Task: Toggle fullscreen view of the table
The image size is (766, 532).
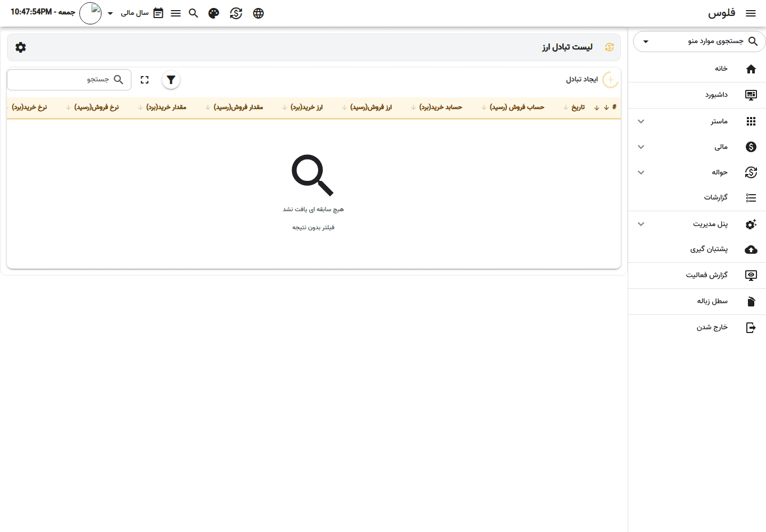Action: pos(145,80)
